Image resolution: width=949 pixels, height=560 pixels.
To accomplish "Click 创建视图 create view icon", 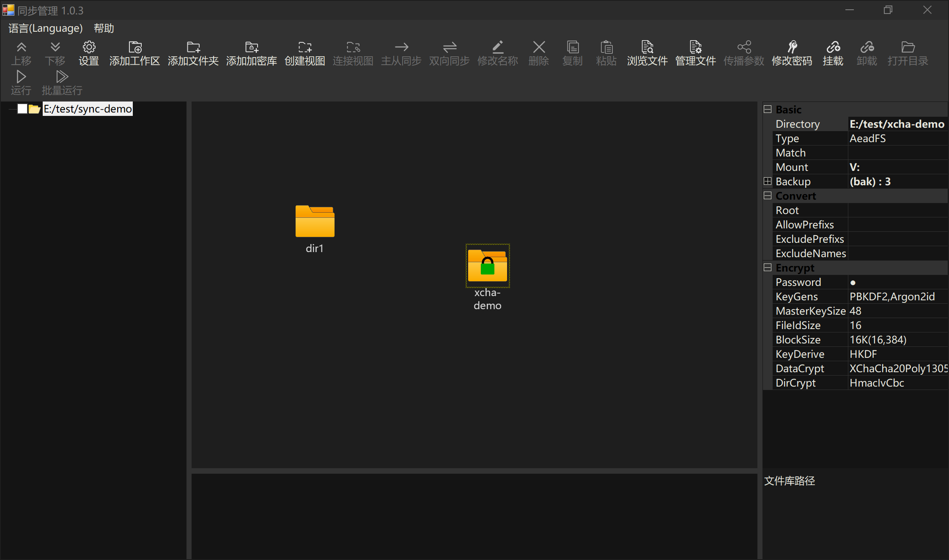I will click(x=304, y=52).
